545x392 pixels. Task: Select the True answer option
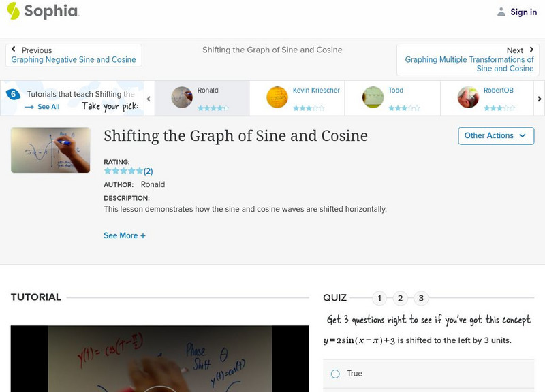point(334,373)
